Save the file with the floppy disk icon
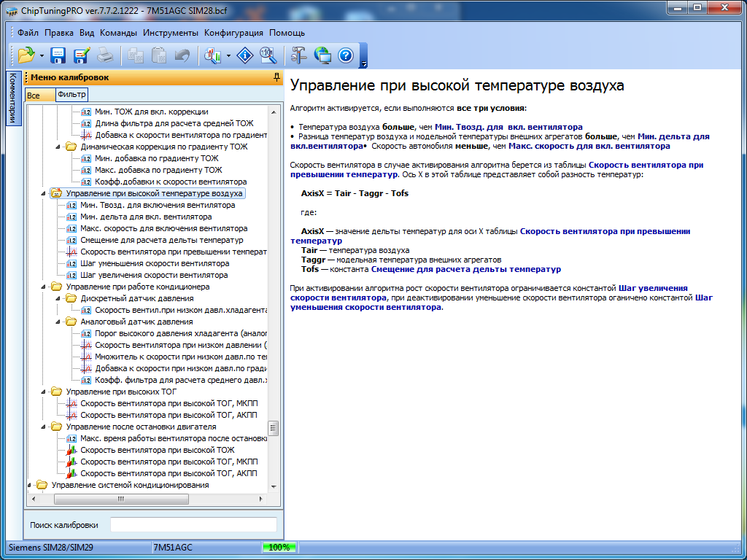This screenshot has width=747, height=560. [58, 55]
